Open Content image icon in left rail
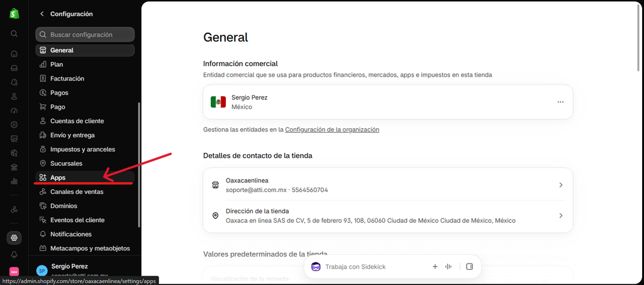 pyautogui.click(x=14, y=139)
